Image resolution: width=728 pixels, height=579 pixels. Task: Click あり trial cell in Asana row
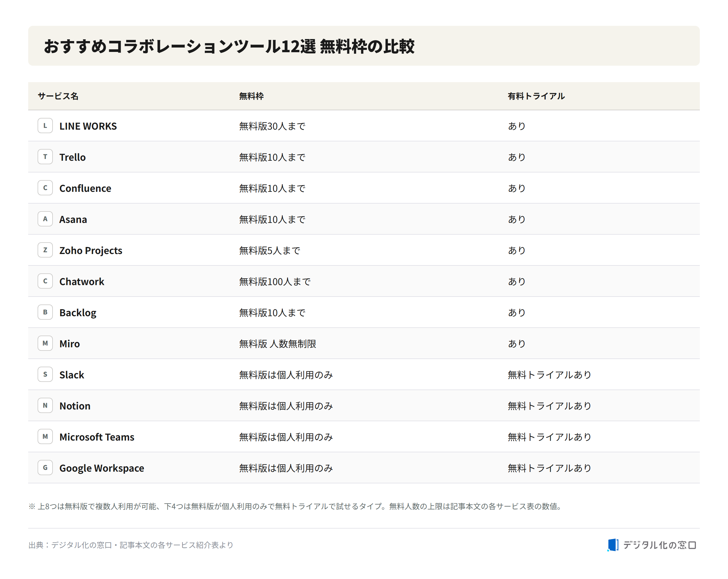(517, 219)
